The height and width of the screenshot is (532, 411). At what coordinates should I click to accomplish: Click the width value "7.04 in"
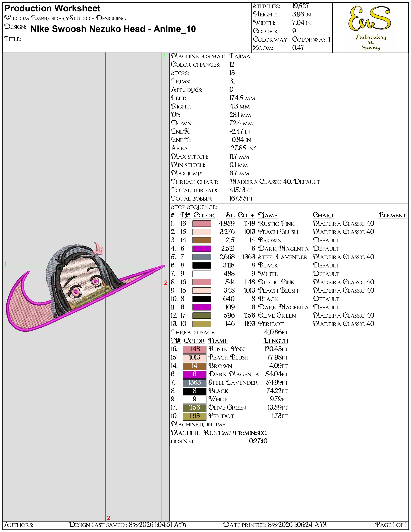click(x=302, y=23)
